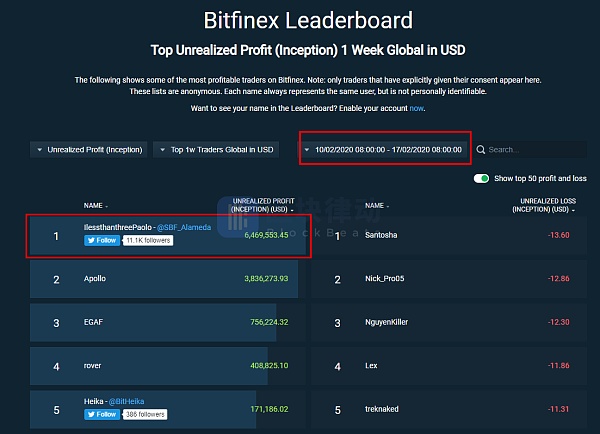Sort by UNREALIZED PROFIT (INCEPTION) (USD) column

263,205
